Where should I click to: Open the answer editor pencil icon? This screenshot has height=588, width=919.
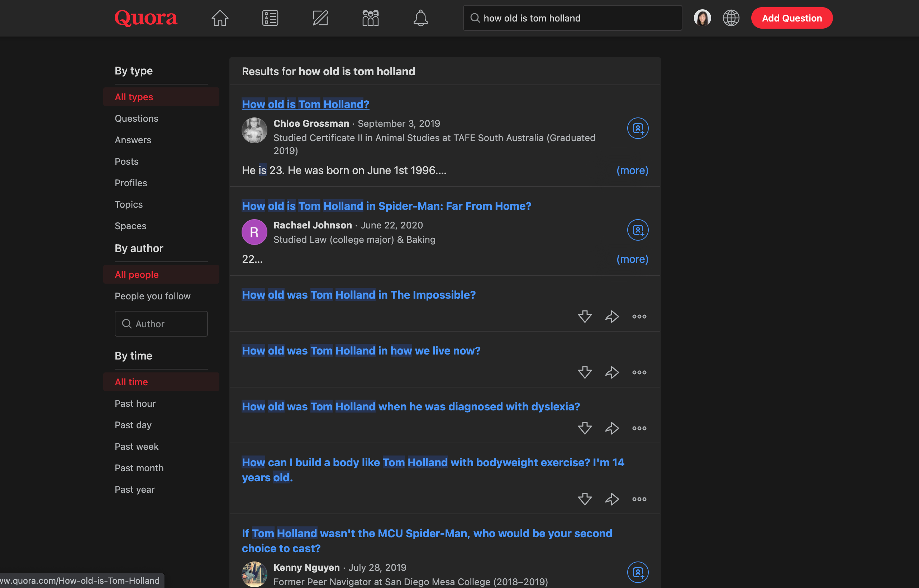320,18
